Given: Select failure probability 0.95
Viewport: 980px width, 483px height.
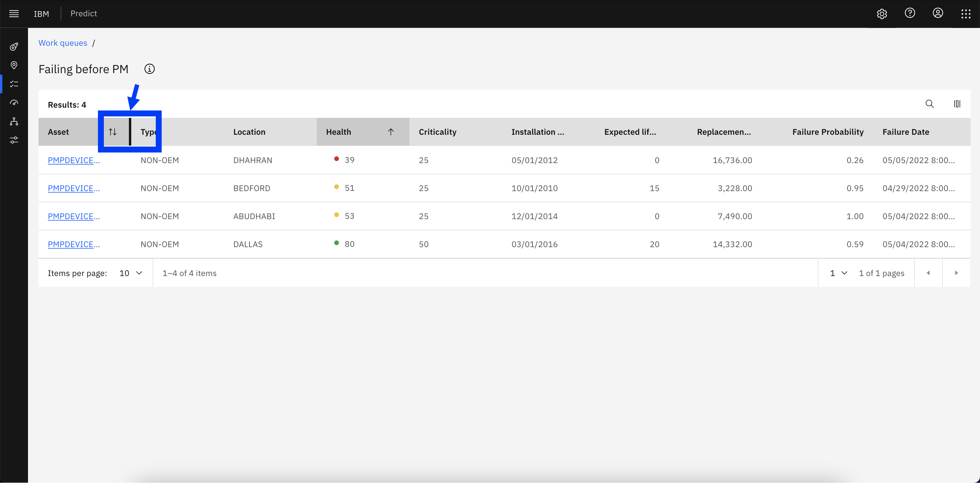Looking at the screenshot, I should [x=855, y=188].
